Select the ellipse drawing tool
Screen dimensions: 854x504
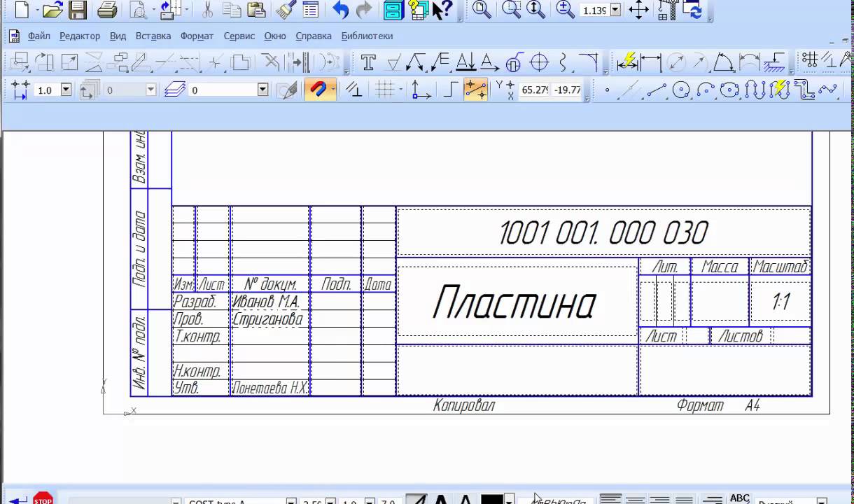tap(730, 90)
